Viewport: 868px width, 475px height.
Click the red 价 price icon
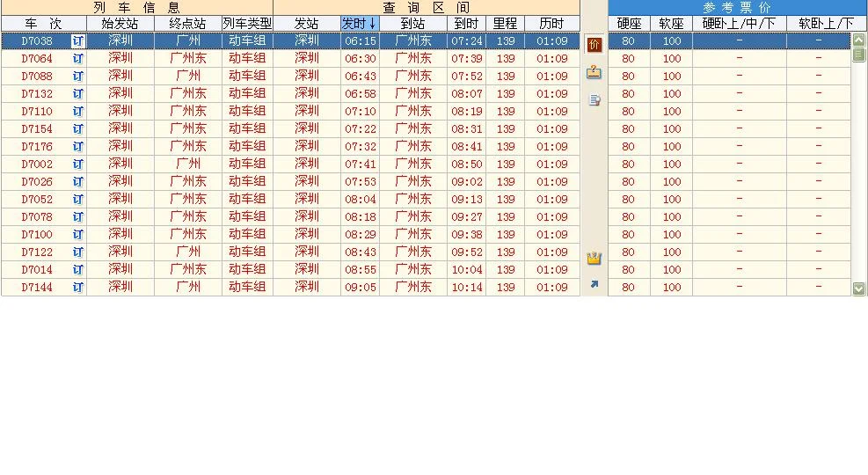click(594, 44)
